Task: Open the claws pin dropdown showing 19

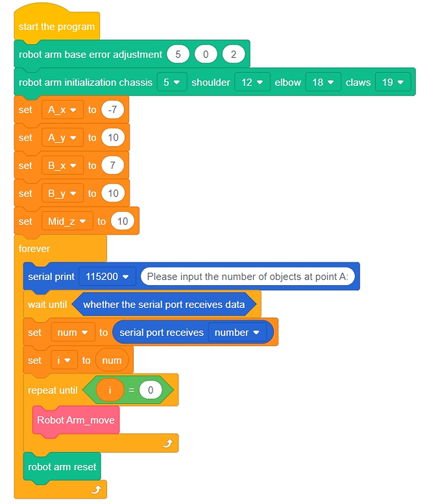Action: click(x=393, y=82)
